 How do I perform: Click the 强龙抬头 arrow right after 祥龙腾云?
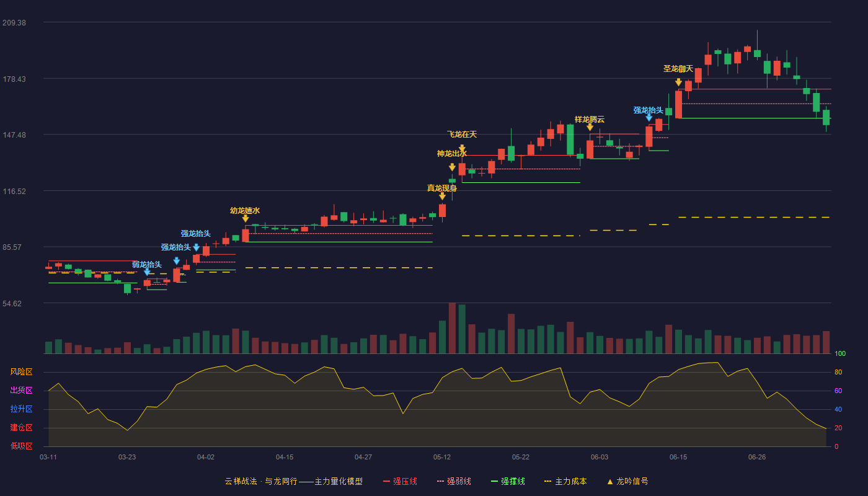point(649,118)
